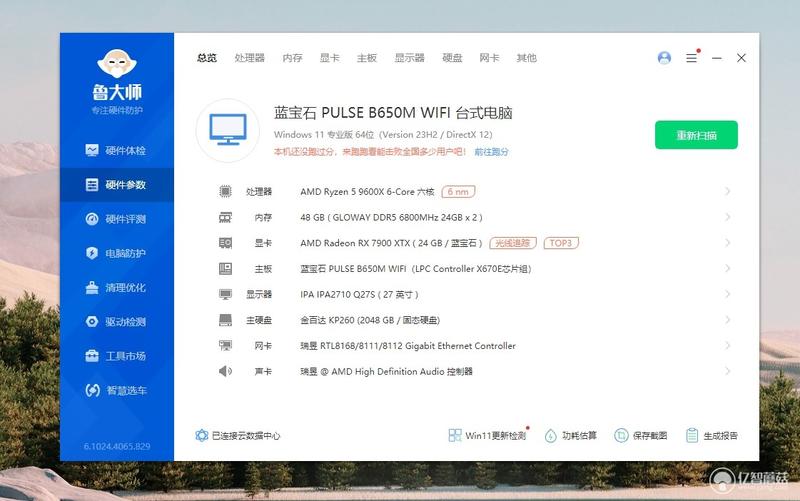This screenshot has height=501, width=800.
Task: Click the memory module icon
Action: point(225,217)
